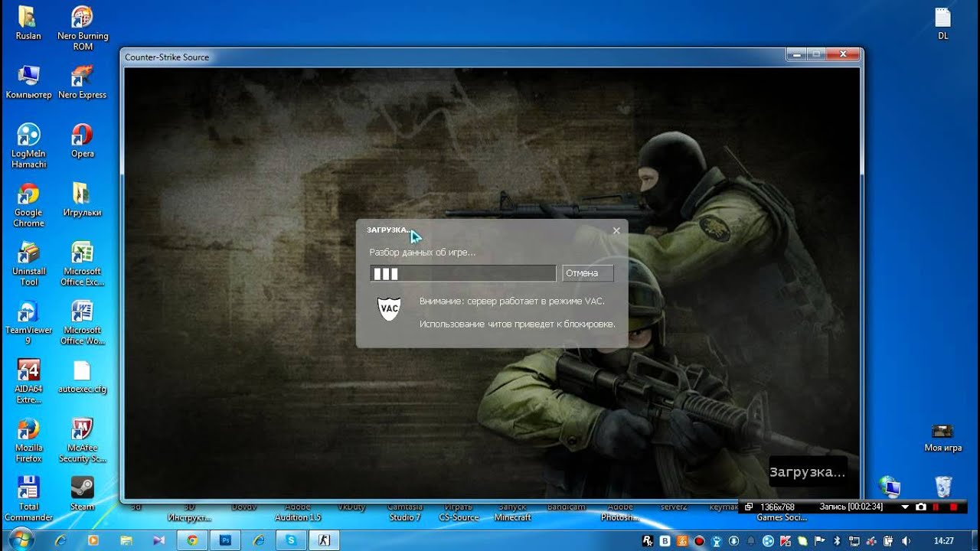Select Mozilla Firefox desktop icon
Viewport: 980px width, 551px height.
click(28, 440)
